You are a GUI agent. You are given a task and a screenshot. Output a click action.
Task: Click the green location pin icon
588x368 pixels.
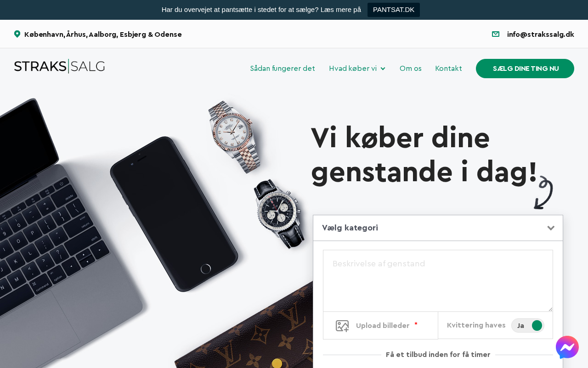(17, 34)
